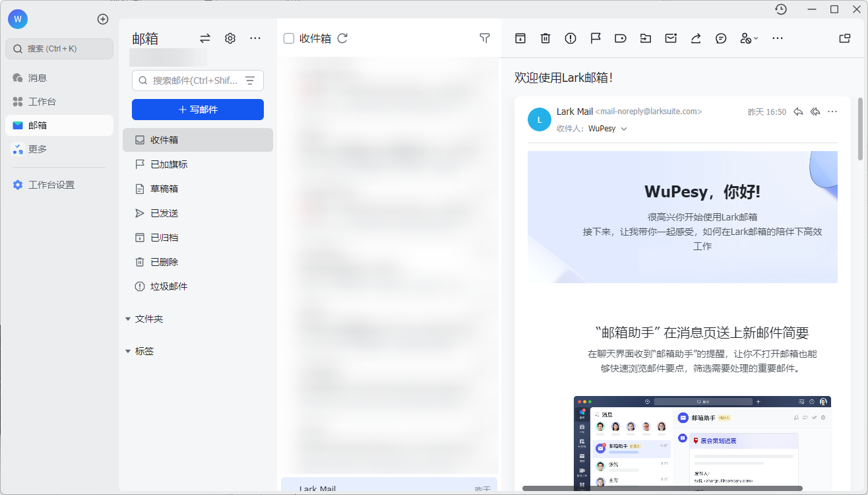Open 工作台设置 in the left sidebar
868x495 pixels.
(51, 185)
